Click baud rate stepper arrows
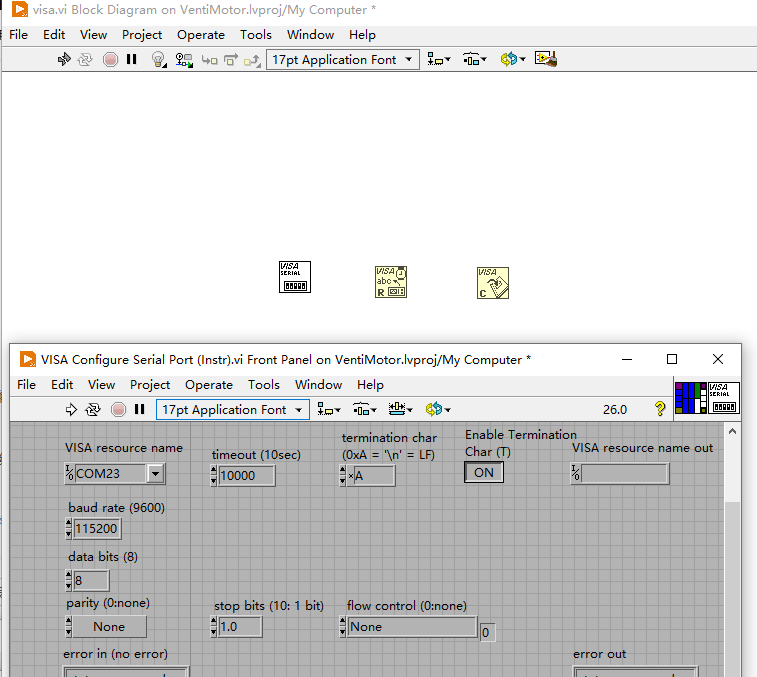This screenshot has width=757, height=677. [x=69, y=529]
